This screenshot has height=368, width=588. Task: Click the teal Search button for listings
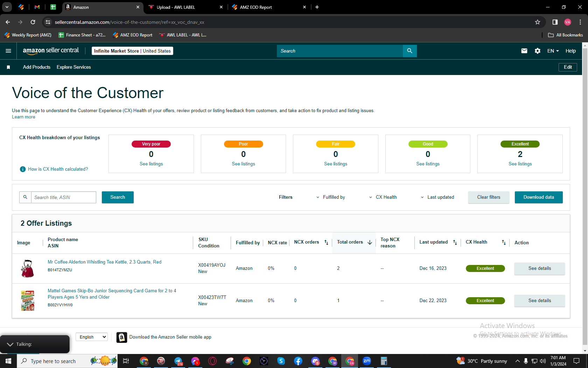click(x=118, y=197)
